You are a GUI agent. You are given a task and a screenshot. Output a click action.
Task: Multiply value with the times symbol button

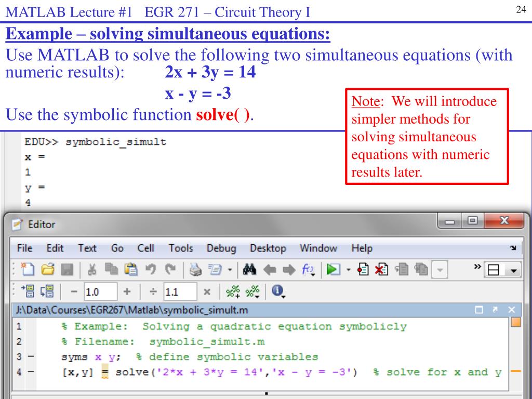coord(207,292)
